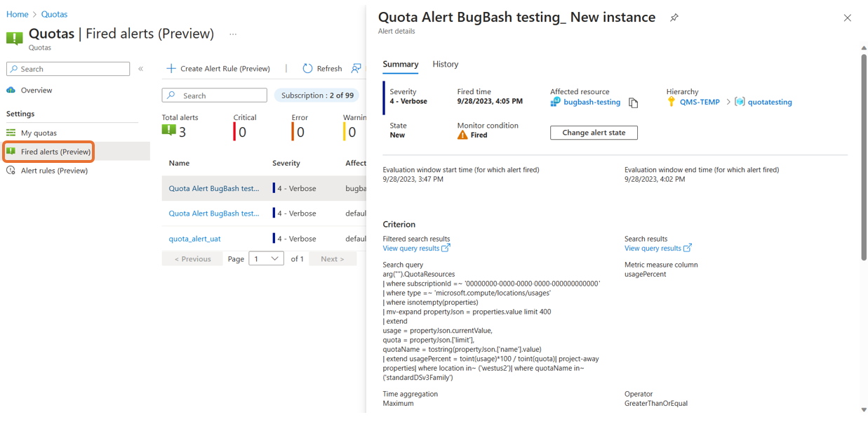Click the Refresh icon in toolbar
The width and height of the screenshot is (868, 429).
pyautogui.click(x=307, y=68)
